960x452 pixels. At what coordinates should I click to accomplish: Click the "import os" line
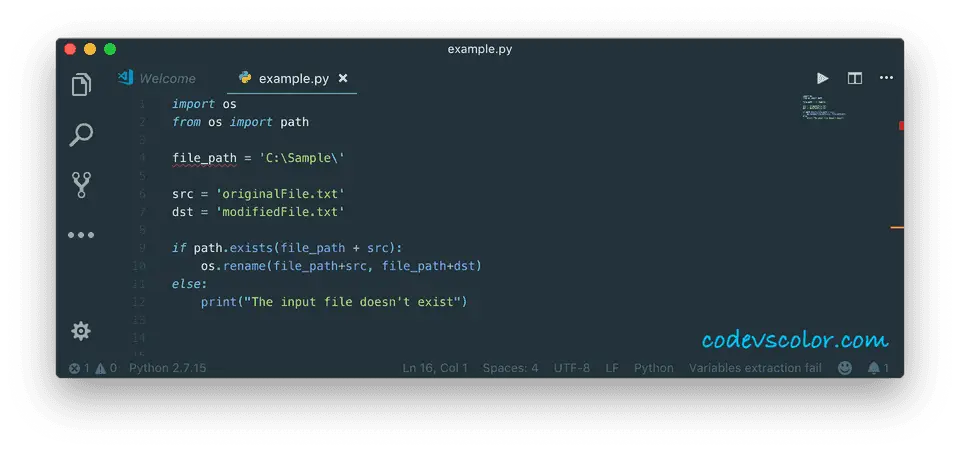click(x=204, y=104)
